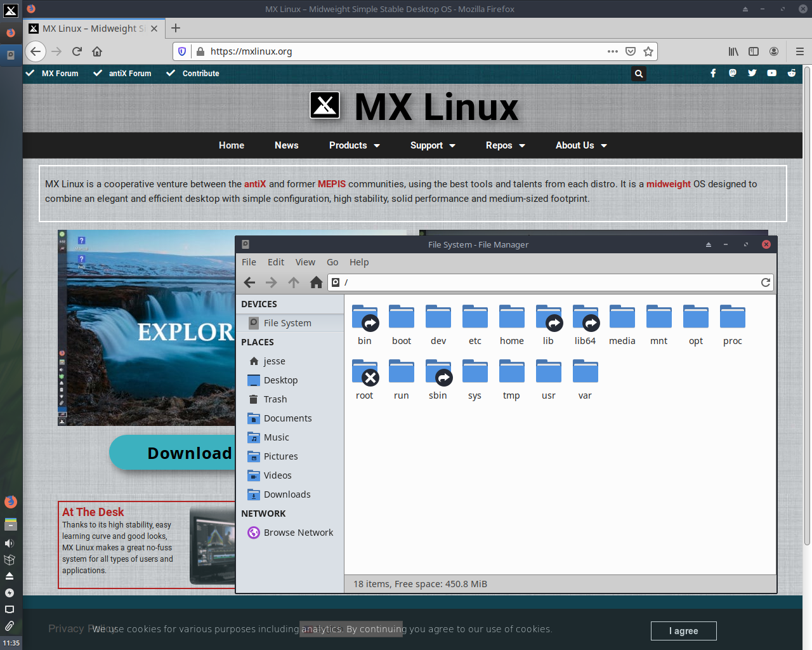Go to Firefox home page icon

(97, 51)
